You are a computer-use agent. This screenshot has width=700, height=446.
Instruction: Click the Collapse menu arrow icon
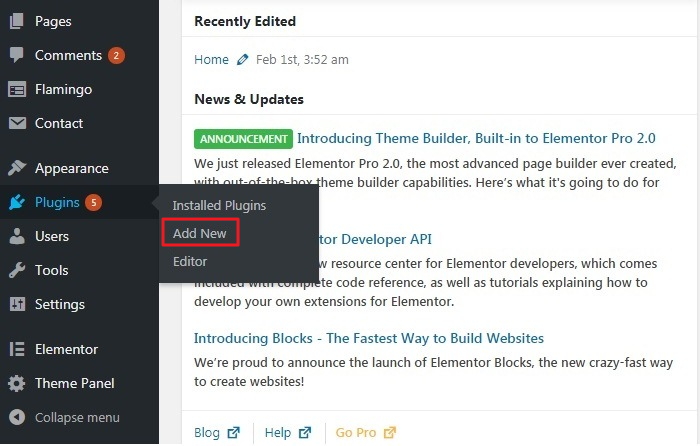pyautogui.click(x=17, y=417)
